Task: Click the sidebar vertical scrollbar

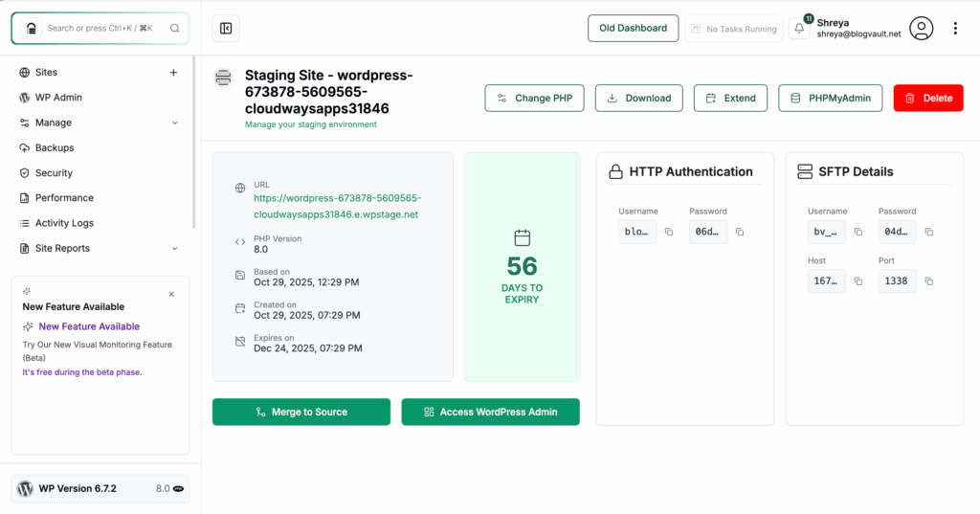Action: (193, 143)
